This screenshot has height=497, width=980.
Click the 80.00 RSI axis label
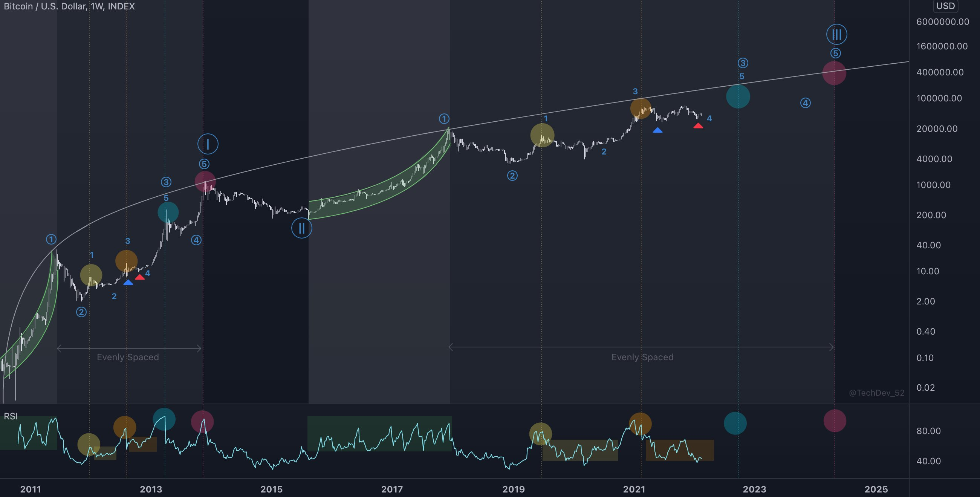928,431
